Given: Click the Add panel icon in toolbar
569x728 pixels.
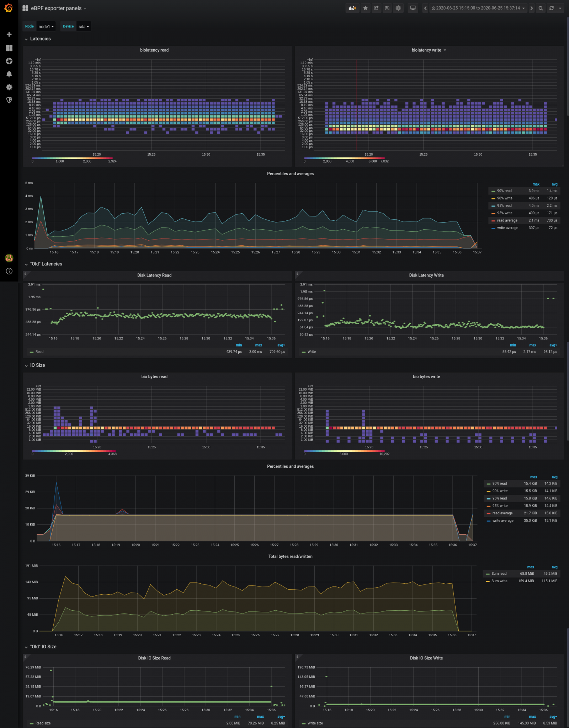Looking at the screenshot, I should [x=352, y=8].
